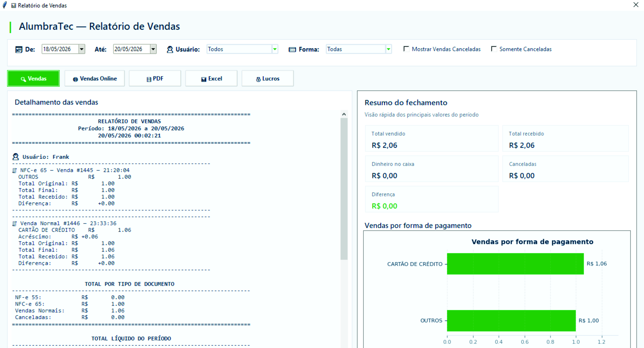This screenshot has width=644, height=348.
Task: Click 'CARTÃO DE CRÉDITO' chart axis label
Action: point(415,264)
